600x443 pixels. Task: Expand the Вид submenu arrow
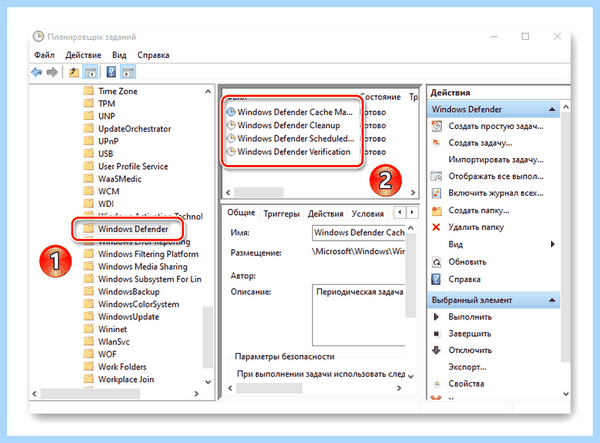click(x=552, y=244)
